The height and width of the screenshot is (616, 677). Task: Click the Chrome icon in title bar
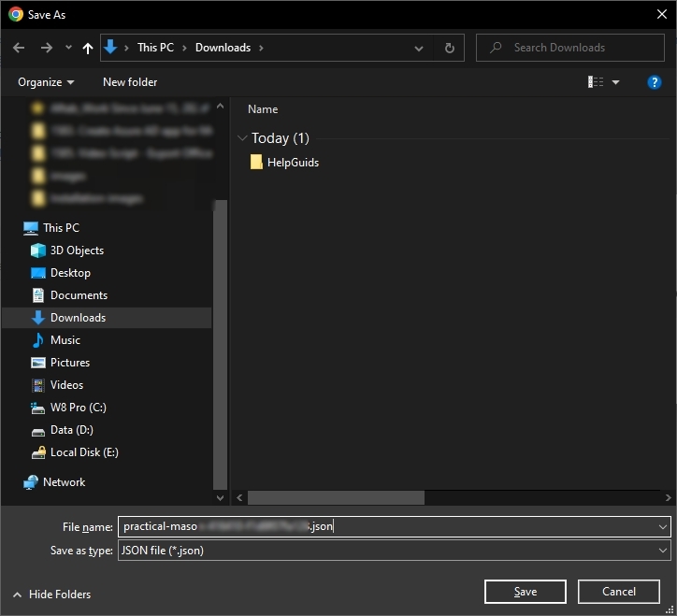[x=16, y=14]
